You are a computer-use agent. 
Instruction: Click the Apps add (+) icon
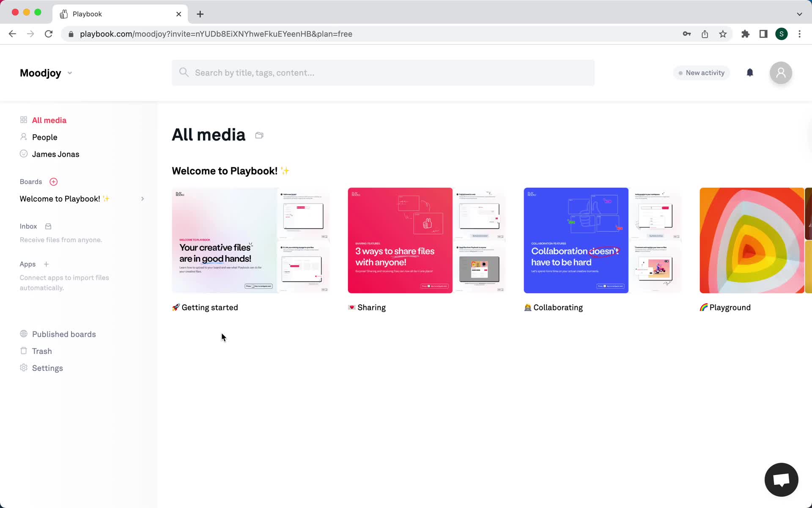(x=46, y=263)
